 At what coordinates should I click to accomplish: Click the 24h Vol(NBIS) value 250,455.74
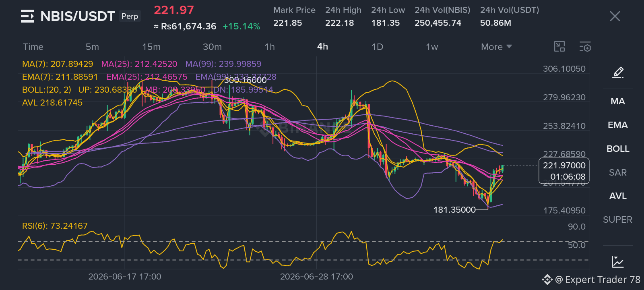pyautogui.click(x=438, y=23)
